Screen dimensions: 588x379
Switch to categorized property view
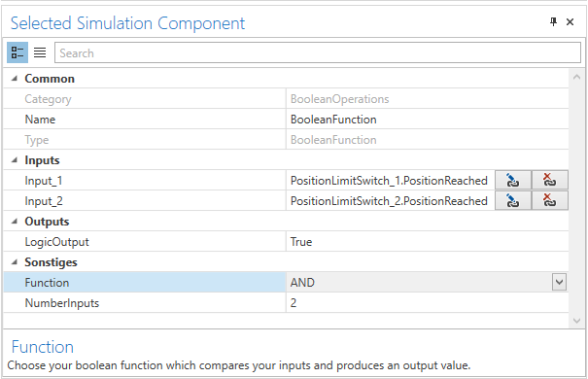tap(17, 52)
